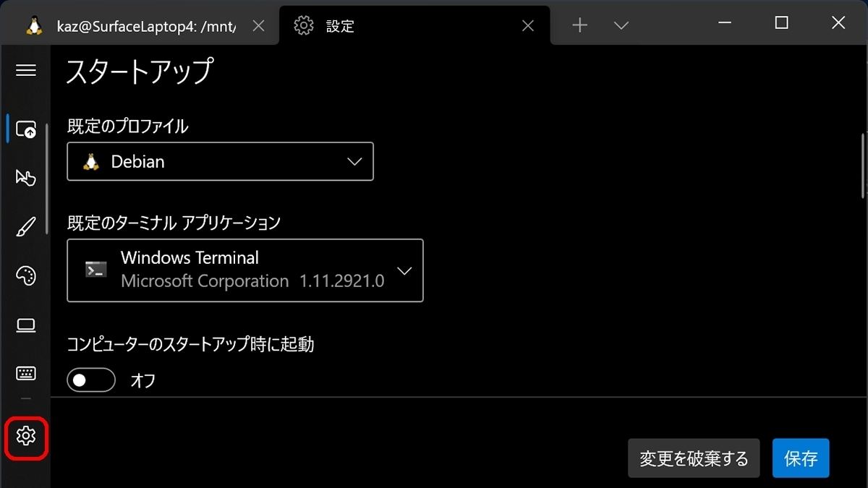Open the Rendering laptop sidebar icon

click(x=26, y=325)
